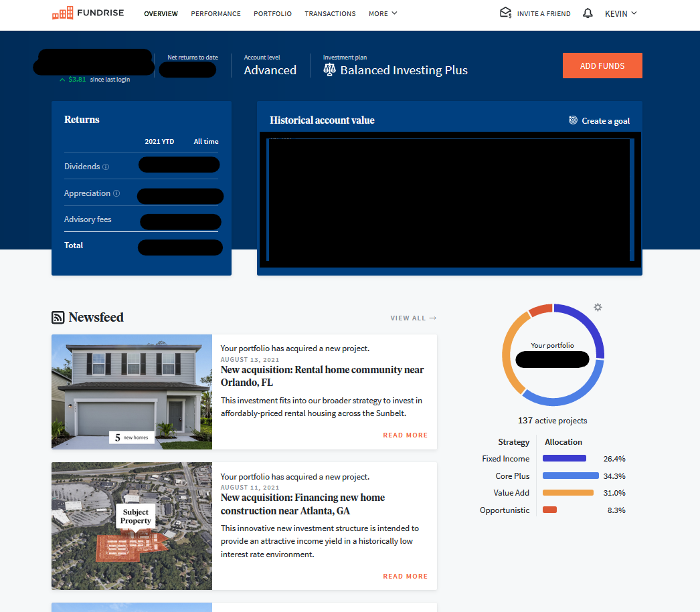Read more about Atlanta home construction financing
The width and height of the screenshot is (700, 612).
click(405, 577)
